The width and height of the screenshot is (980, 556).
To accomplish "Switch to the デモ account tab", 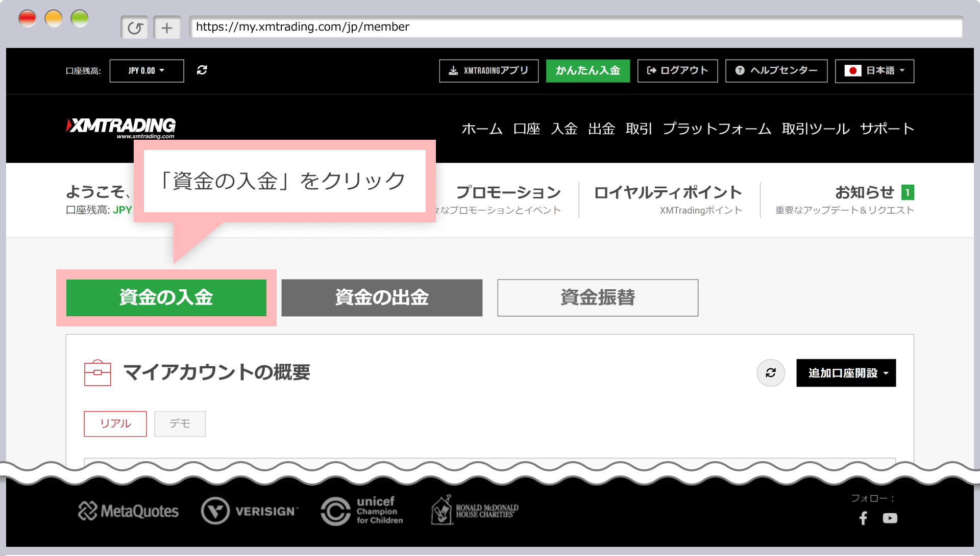I will (180, 424).
